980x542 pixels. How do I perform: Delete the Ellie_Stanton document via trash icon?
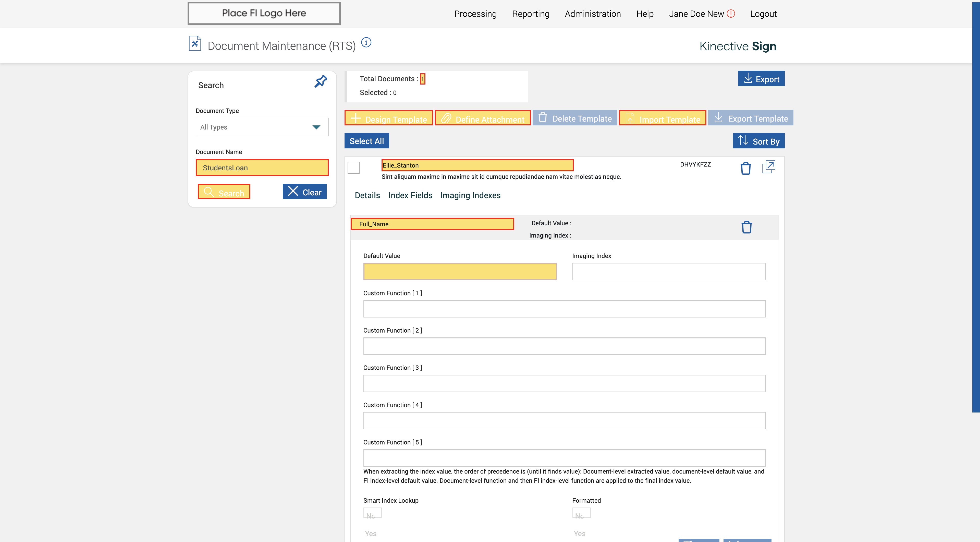click(x=746, y=168)
